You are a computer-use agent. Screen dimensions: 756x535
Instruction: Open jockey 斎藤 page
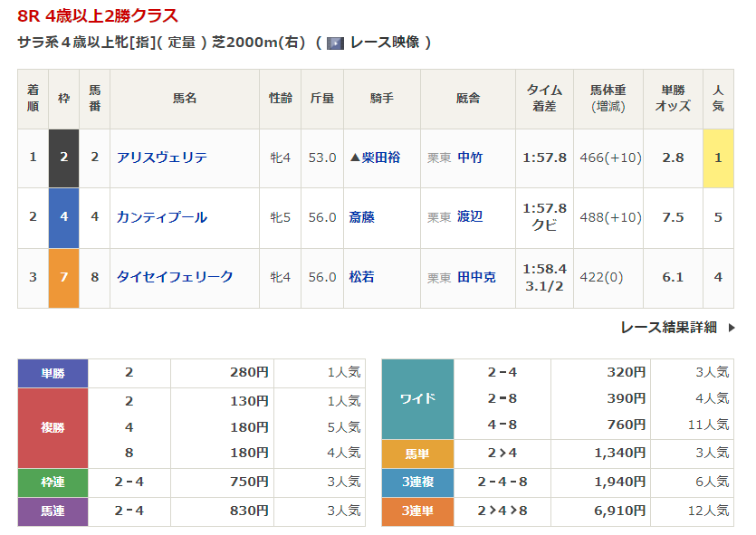[x=362, y=217]
